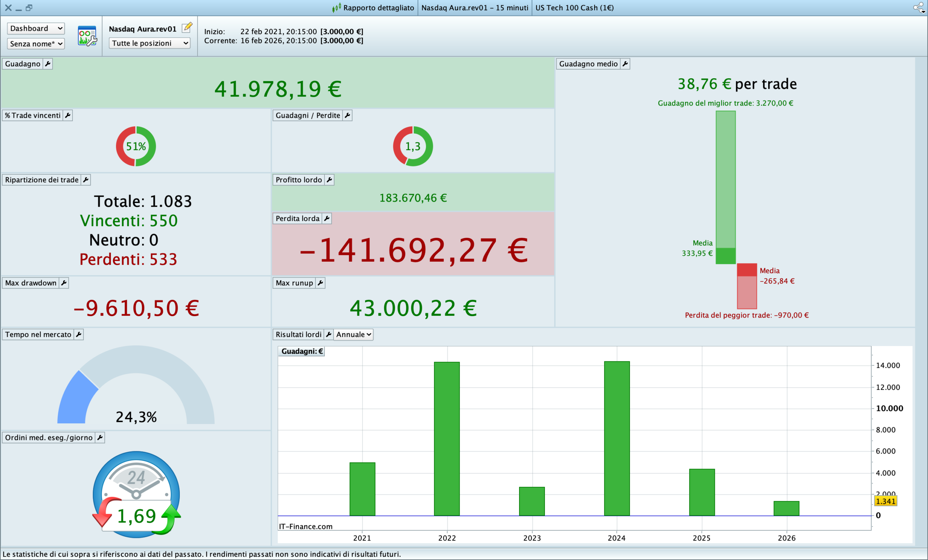Change the Annuale period dropdown
This screenshot has width=928, height=560.
(353, 335)
